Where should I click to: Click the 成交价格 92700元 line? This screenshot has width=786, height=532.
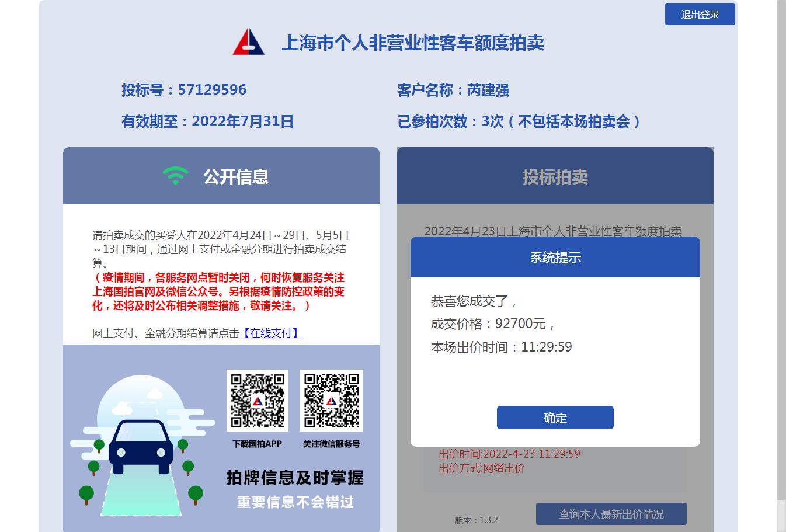pos(492,324)
